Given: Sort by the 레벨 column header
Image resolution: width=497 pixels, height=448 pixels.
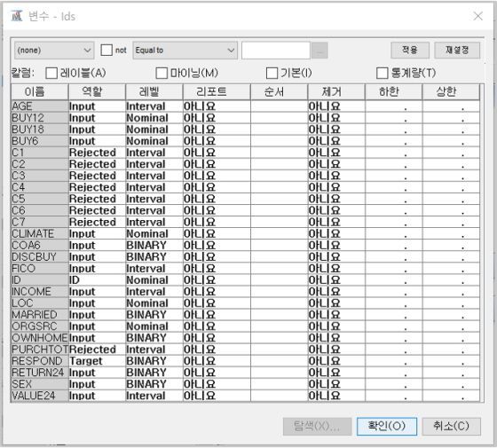Looking at the screenshot, I should [x=154, y=92].
